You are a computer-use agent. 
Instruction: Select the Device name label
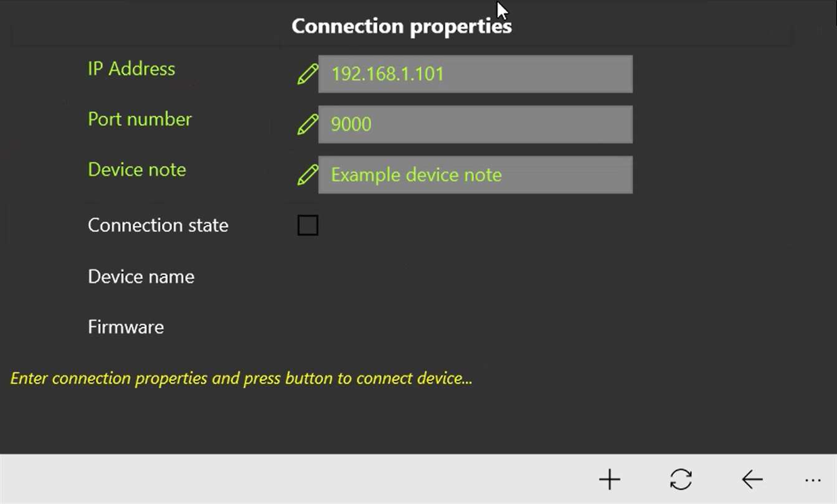coord(141,276)
